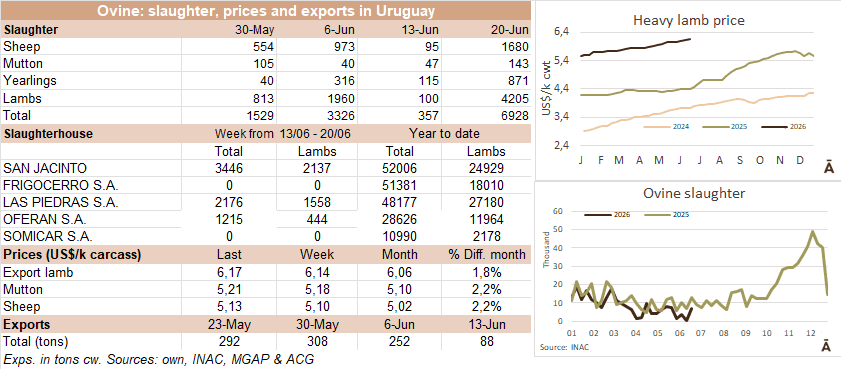Screen dimensions: 841x369
Task: Select the 'Prices (US$/k carcass)' header
Action: click(x=72, y=255)
